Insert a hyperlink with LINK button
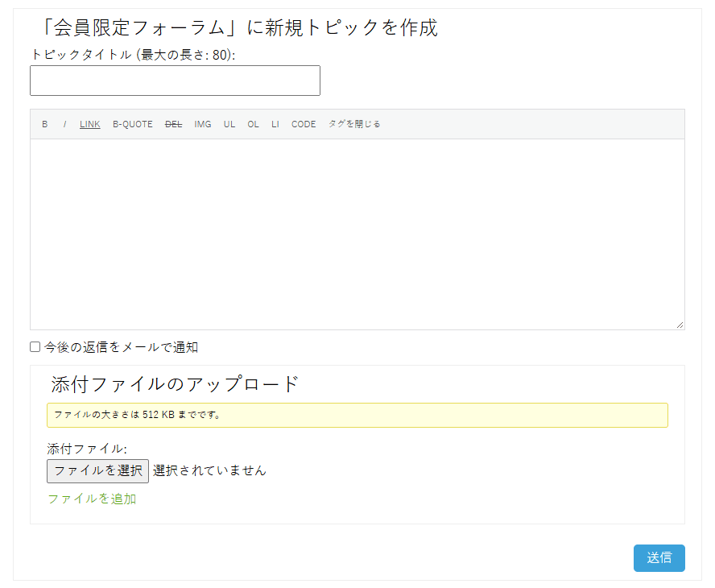Screen dimensions: 715x588 pos(90,124)
